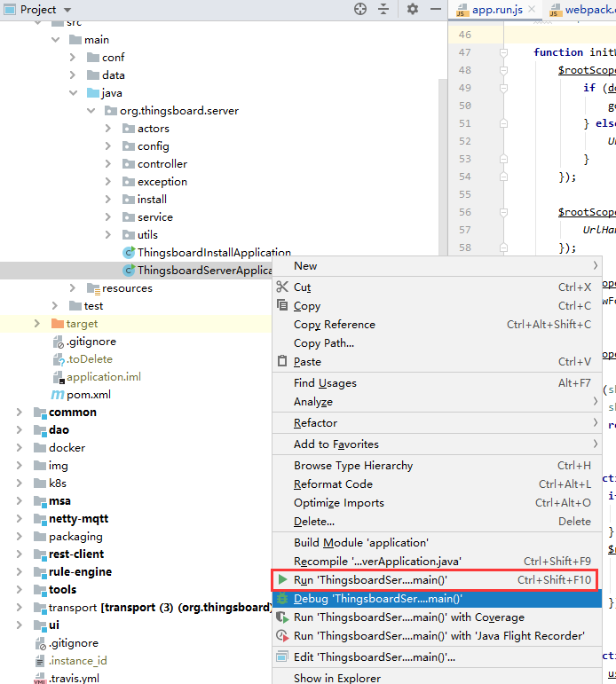Select the exception package

(162, 182)
